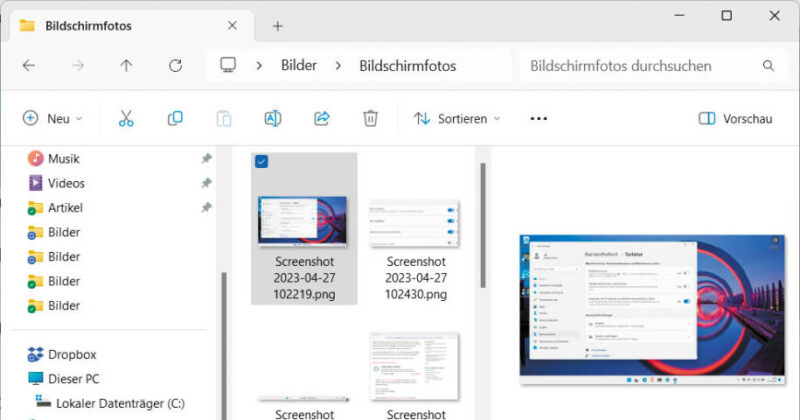This screenshot has height=420, width=800.
Task: Click the Bildschirmfotos durchsuchen search field
Action: pos(640,66)
